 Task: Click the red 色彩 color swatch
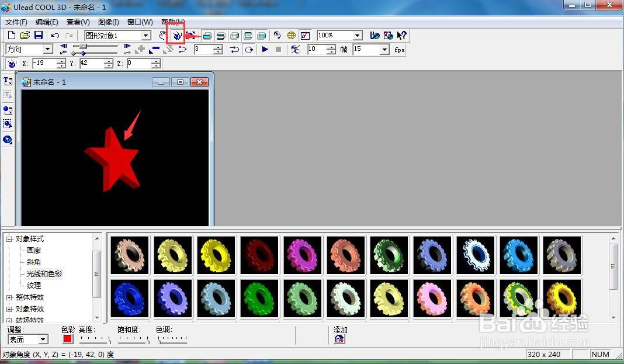(68, 339)
